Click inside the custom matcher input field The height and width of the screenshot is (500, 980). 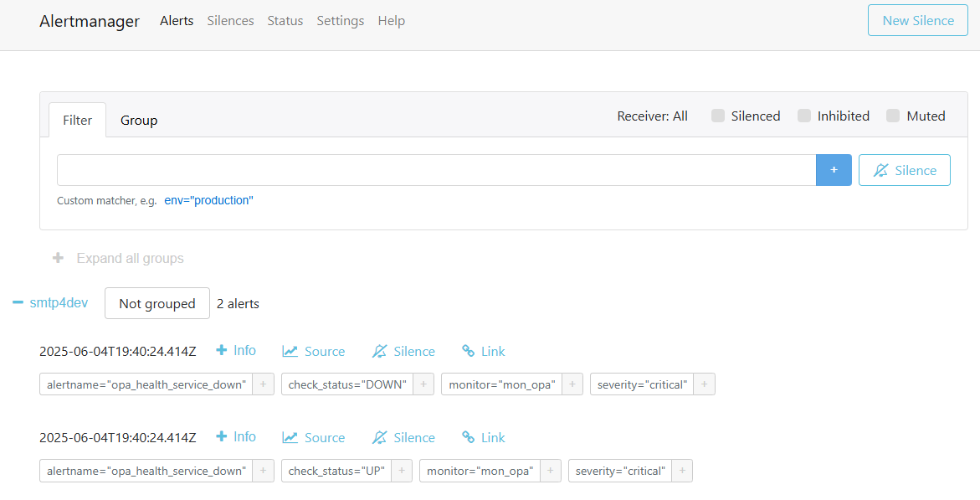coord(435,169)
